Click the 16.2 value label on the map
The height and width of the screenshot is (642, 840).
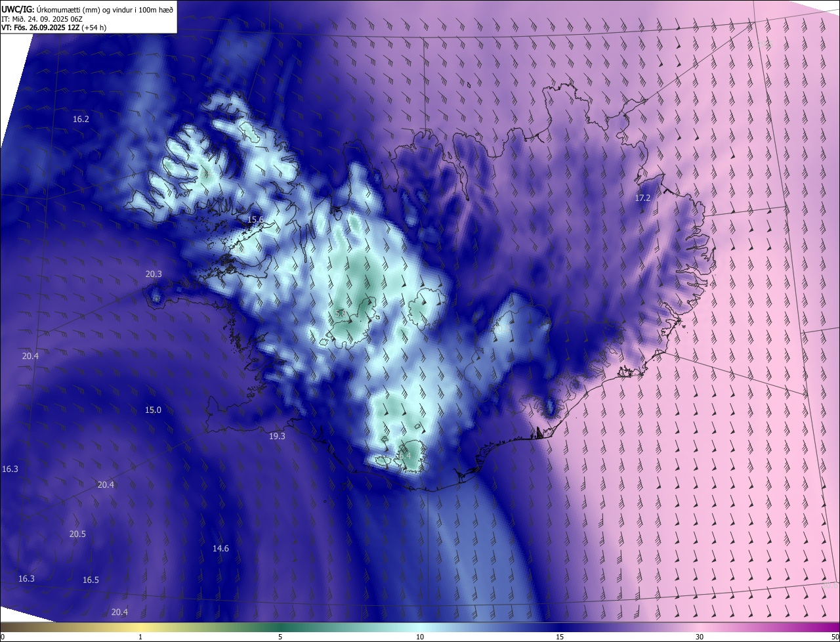[81, 119]
